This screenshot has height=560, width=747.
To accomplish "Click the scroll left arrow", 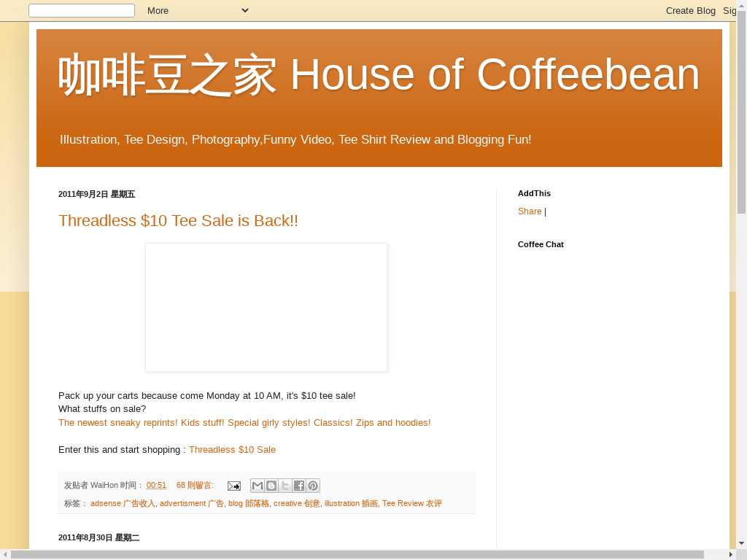I will [x=4, y=555].
